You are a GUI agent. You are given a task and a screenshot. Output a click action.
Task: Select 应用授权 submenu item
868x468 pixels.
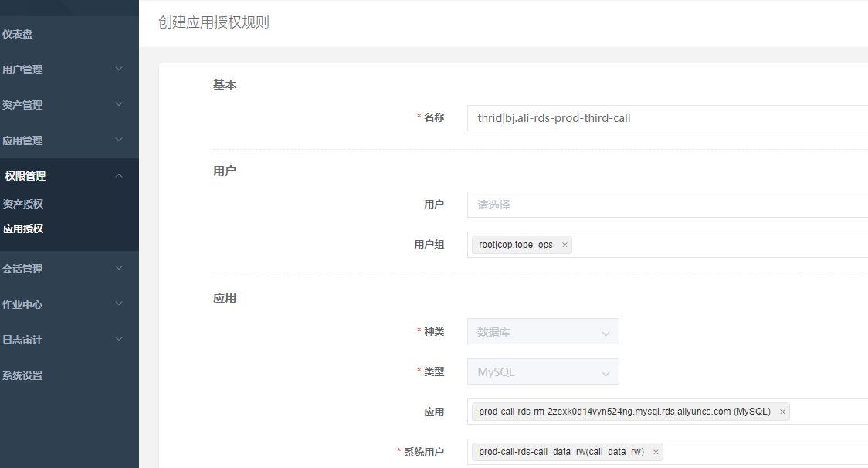click(x=22, y=229)
